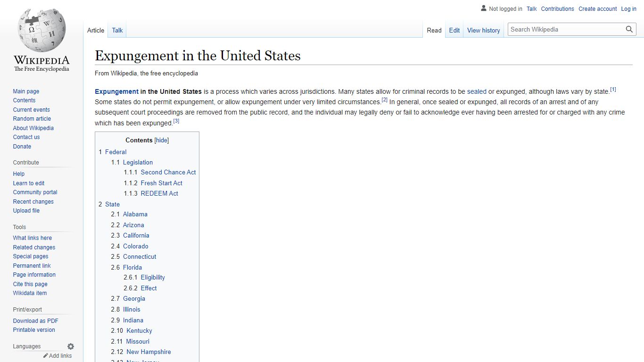The height and width of the screenshot is (362, 644).
Task: Jump to section 1 Federal
Action: point(113,152)
